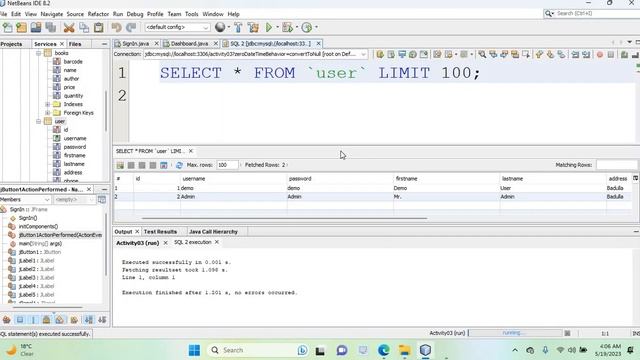Switch to the Test Results tab
Image resolution: width=640 pixels, height=360 pixels.
160,231
